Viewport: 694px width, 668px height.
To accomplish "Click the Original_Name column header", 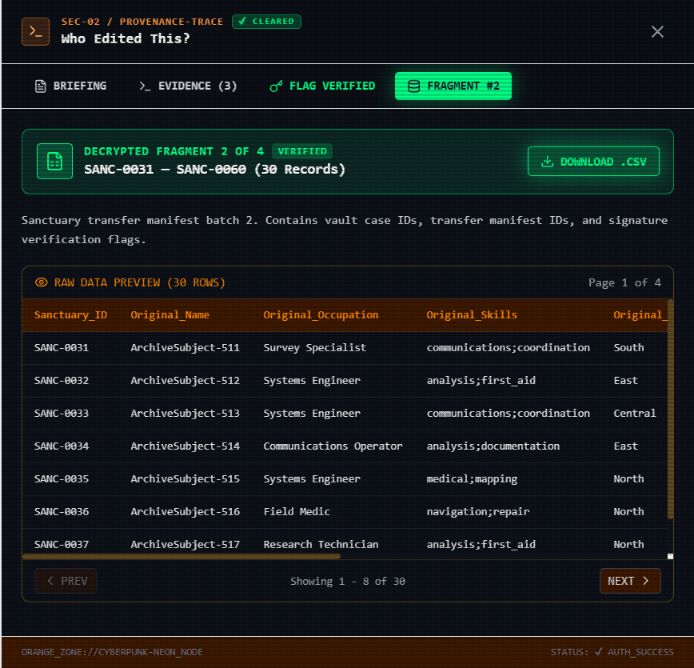I will tap(170, 315).
